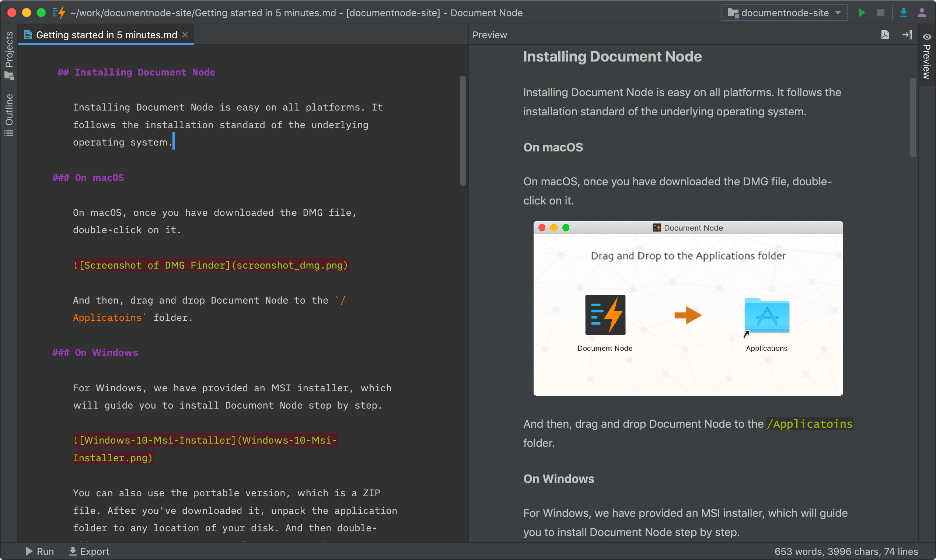Click the screenshot_dmg.png image markdown line
Screen dimensions: 936x560
tap(211, 265)
